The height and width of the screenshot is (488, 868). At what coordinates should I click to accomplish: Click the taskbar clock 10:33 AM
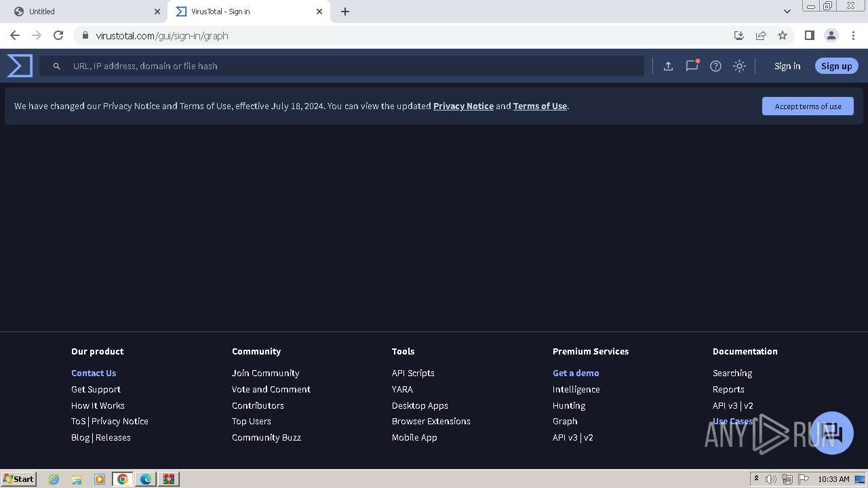point(833,479)
